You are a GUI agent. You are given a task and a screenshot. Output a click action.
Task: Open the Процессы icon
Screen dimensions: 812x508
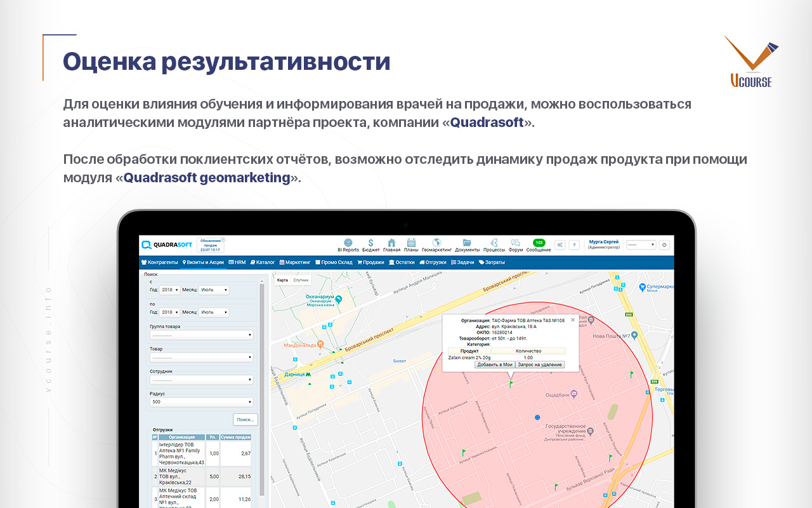click(x=494, y=245)
